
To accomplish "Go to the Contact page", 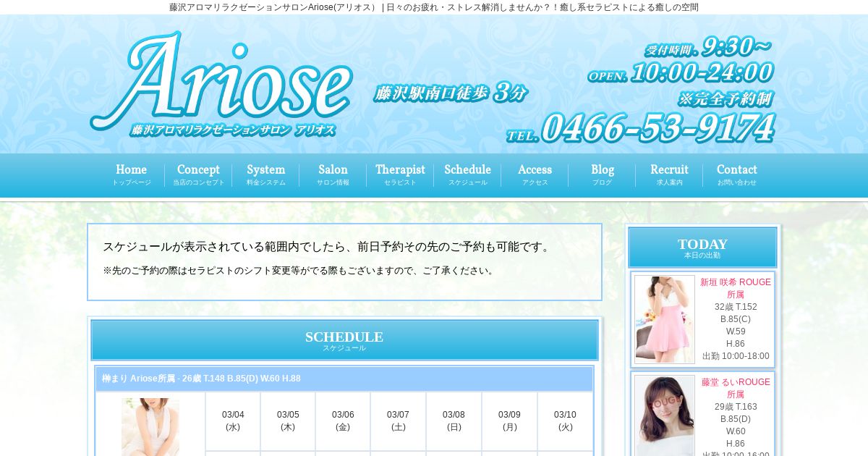I will point(736,174).
